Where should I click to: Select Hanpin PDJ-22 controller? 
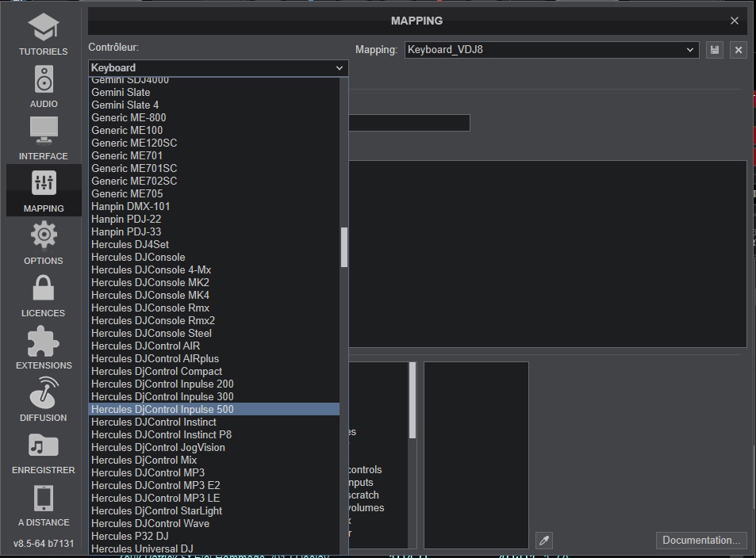214,219
